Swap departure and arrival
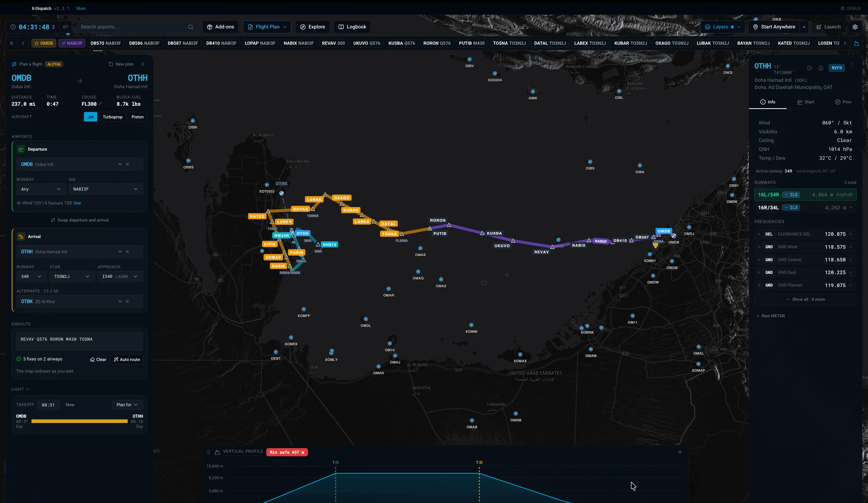The image size is (868, 503). (80, 220)
